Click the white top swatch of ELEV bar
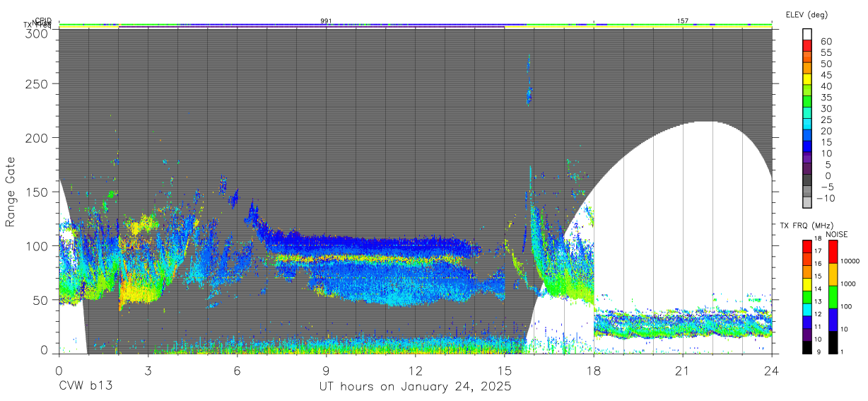 (x=807, y=34)
